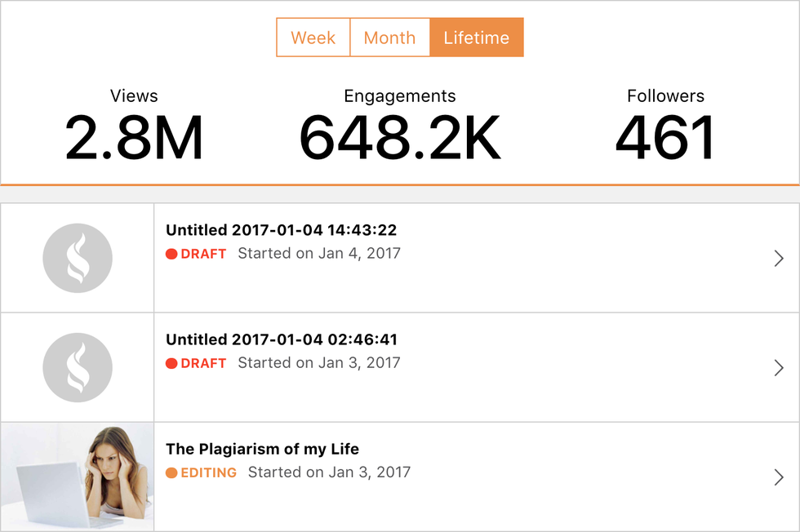This screenshot has width=800, height=532.
Task: Open the Untitled 2017-01-04 14:43:22 title
Action: [281, 230]
